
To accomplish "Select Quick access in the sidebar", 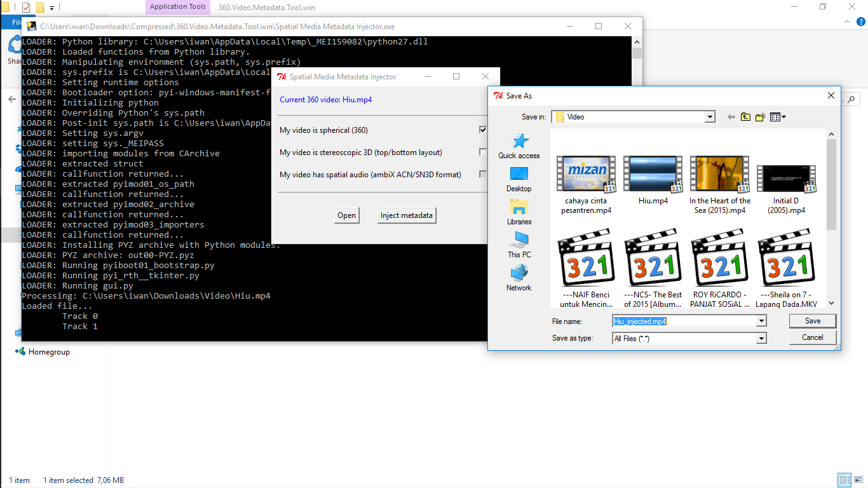I will [519, 146].
